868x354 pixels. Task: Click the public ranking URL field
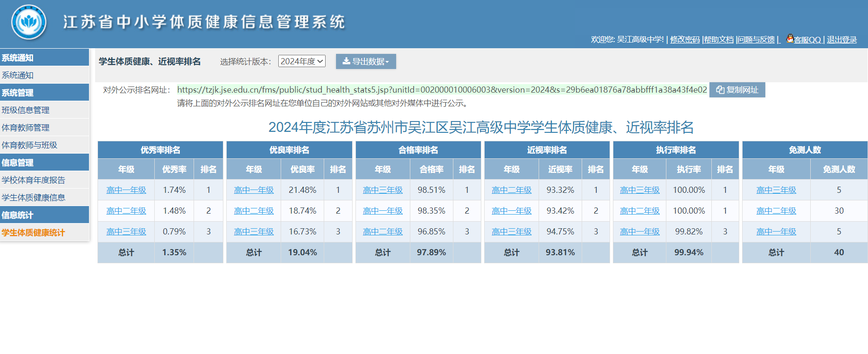point(442,90)
